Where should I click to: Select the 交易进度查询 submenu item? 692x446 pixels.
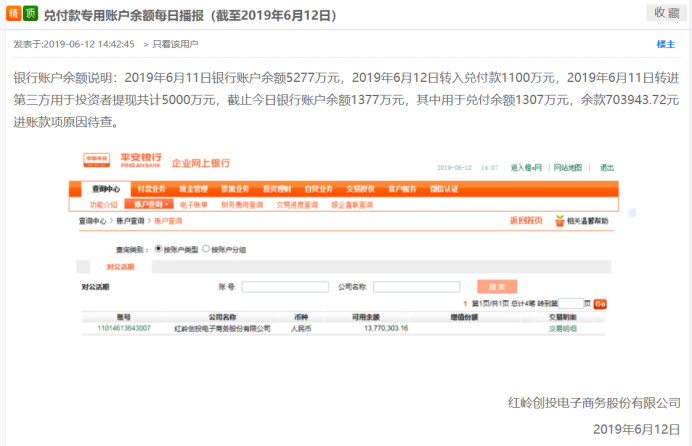click(297, 205)
